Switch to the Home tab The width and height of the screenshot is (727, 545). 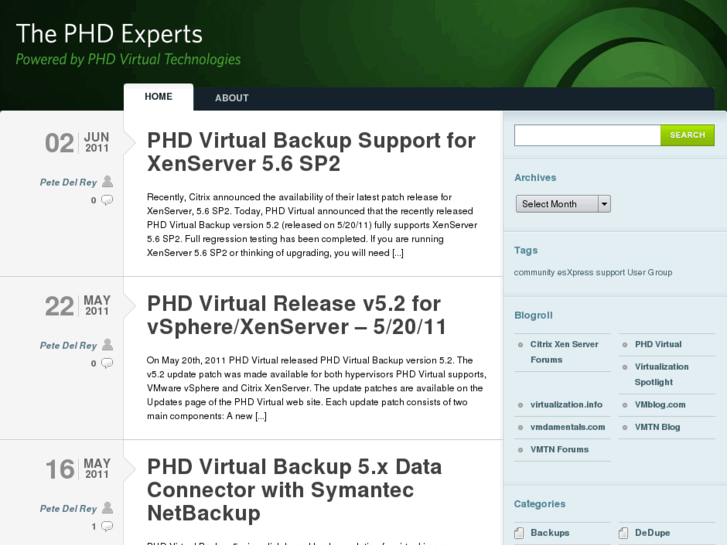tap(159, 97)
